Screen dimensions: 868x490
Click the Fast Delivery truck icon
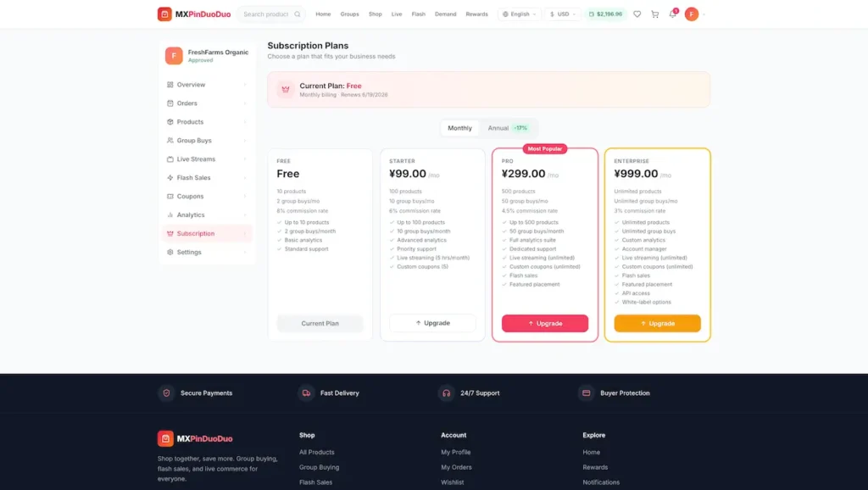point(306,393)
